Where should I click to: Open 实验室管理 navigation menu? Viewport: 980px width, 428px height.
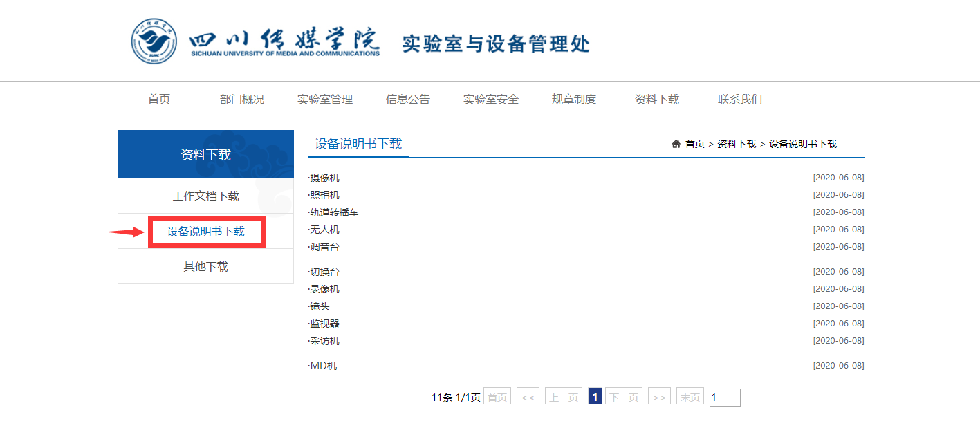[x=325, y=99]
